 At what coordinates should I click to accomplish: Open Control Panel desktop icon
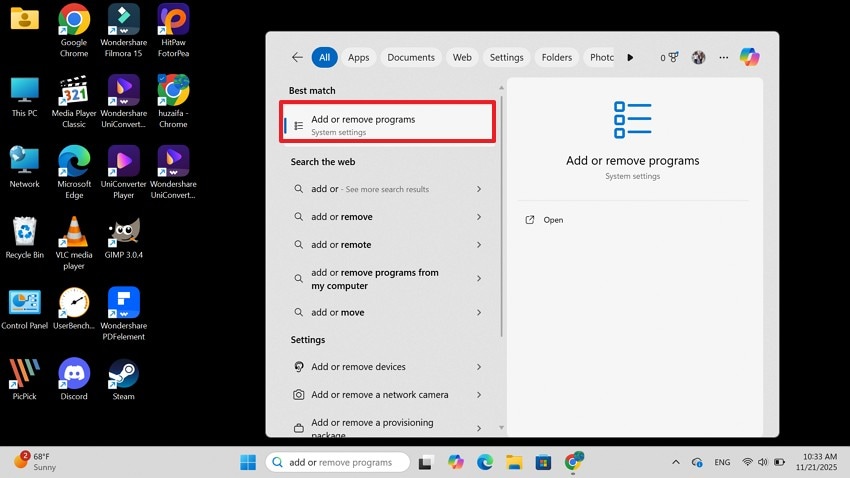[x=24, y=309]
